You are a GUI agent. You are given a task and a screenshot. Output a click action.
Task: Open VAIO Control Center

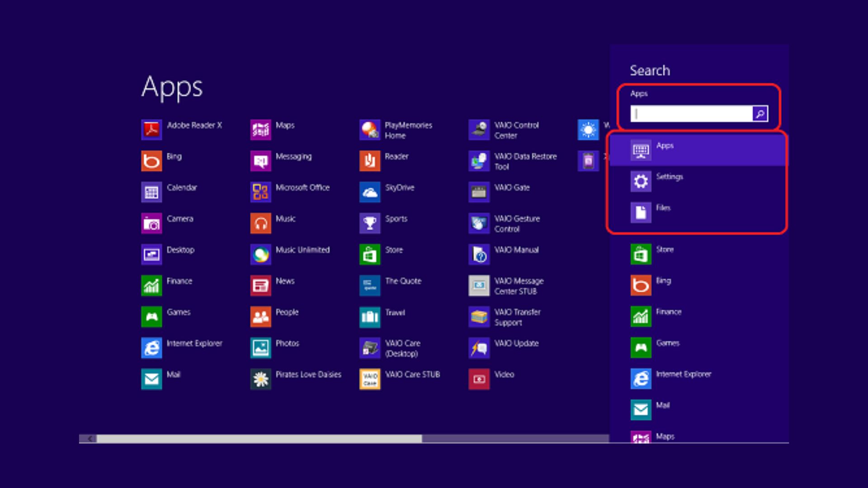pyautogui.click(x=479, y=130)
